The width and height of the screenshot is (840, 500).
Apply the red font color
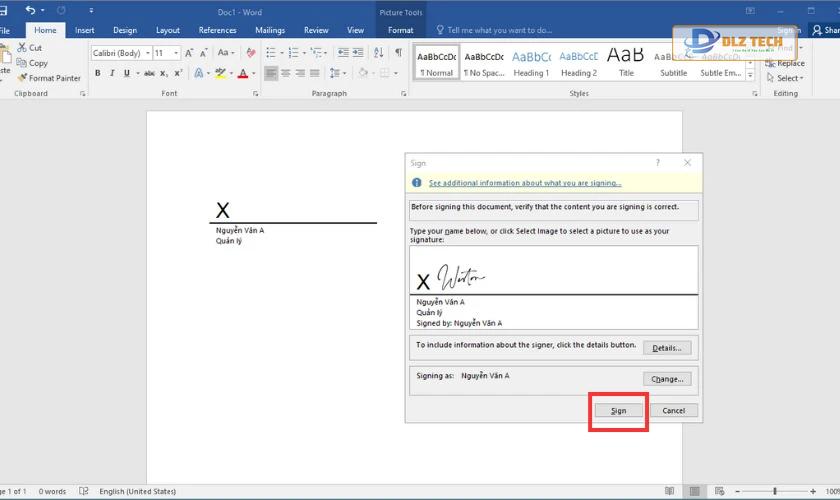[x=243, y=73]
